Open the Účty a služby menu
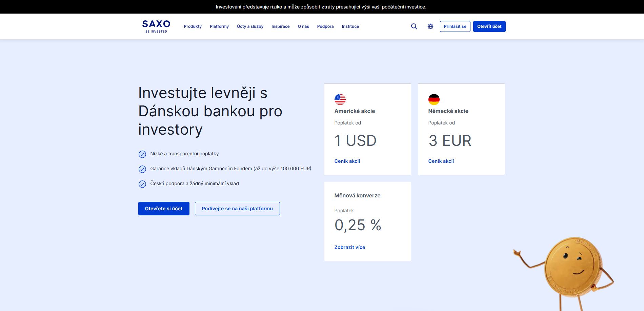This screenshot has width=644, height=311. [x=250, y=26]
